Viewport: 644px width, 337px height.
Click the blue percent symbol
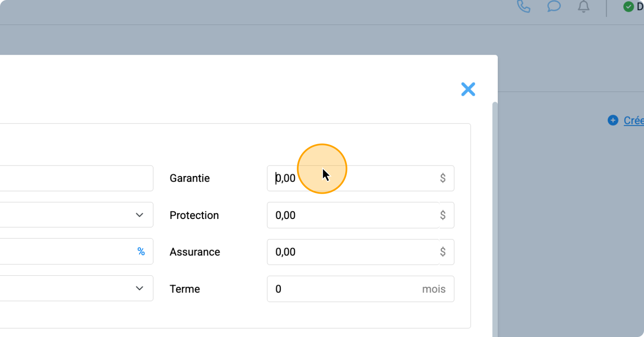point(141,252)
